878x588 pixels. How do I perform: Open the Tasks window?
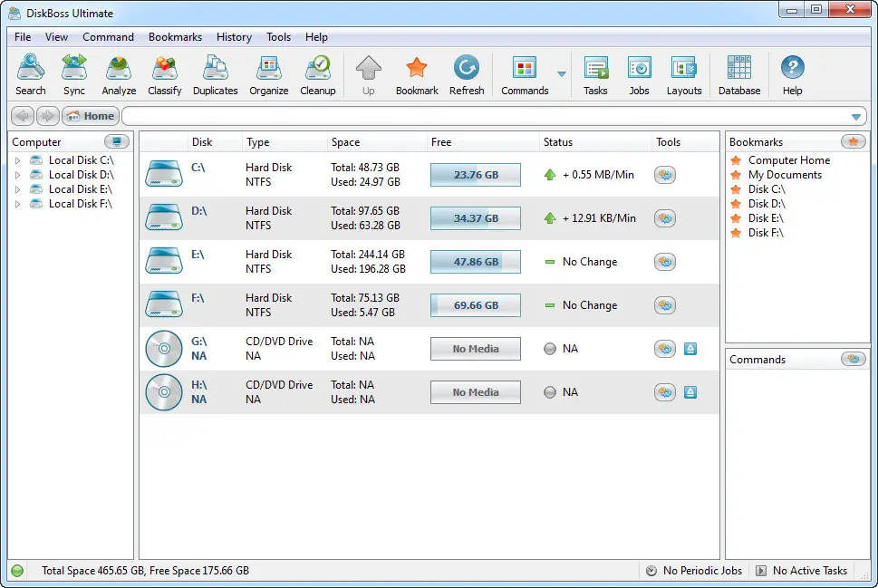click(595, 74)
